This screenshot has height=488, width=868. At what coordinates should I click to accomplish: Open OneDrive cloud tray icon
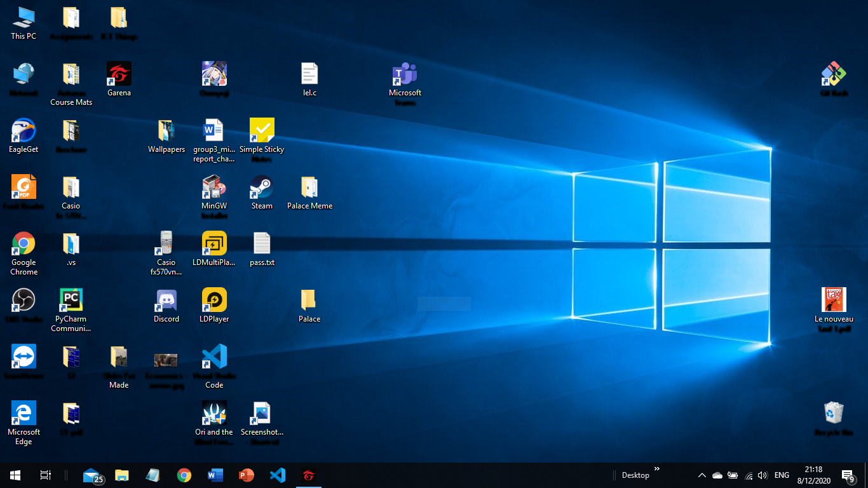coord(717,475)
